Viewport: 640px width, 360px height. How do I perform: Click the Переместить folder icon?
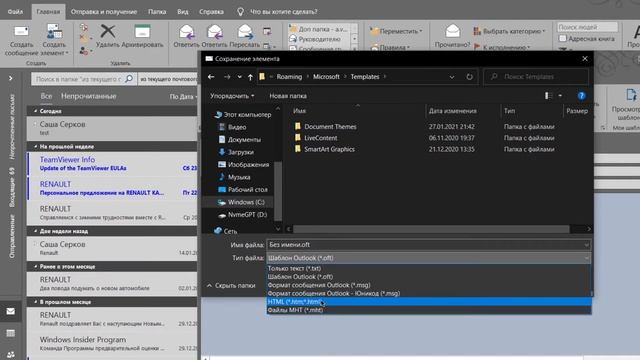pyautogui.click(x=374, y=31)
